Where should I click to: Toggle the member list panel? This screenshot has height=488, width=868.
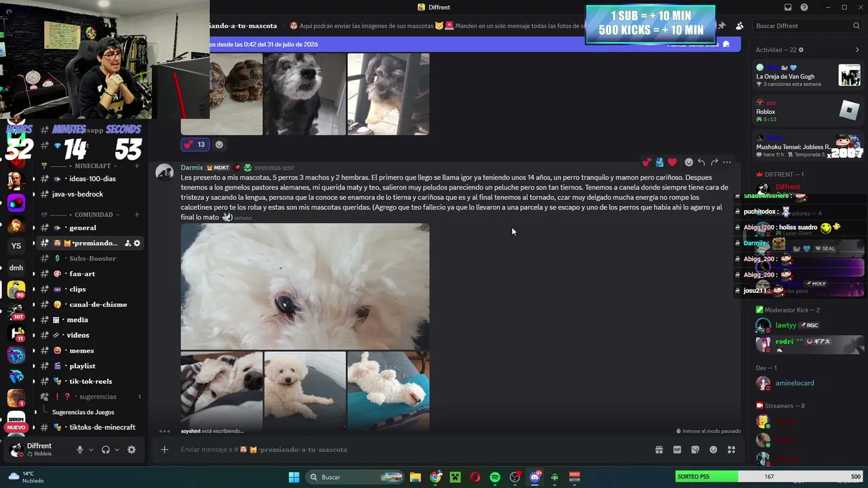point(739,26)
